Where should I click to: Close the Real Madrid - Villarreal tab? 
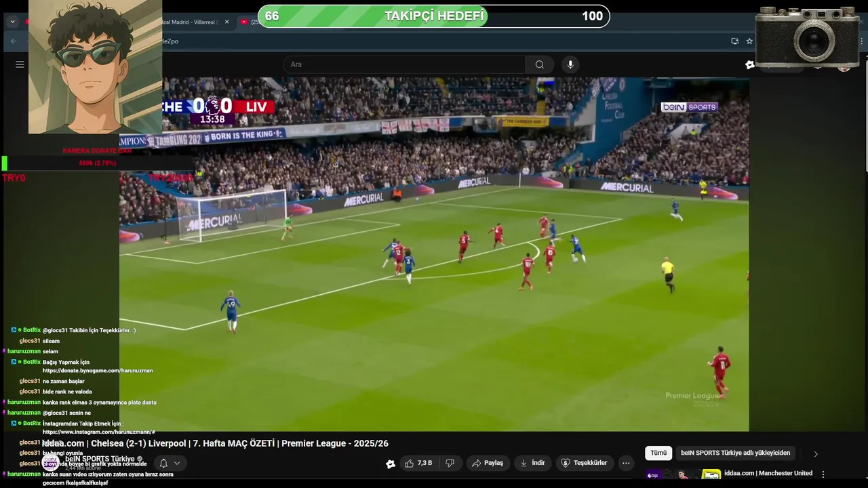226,22
